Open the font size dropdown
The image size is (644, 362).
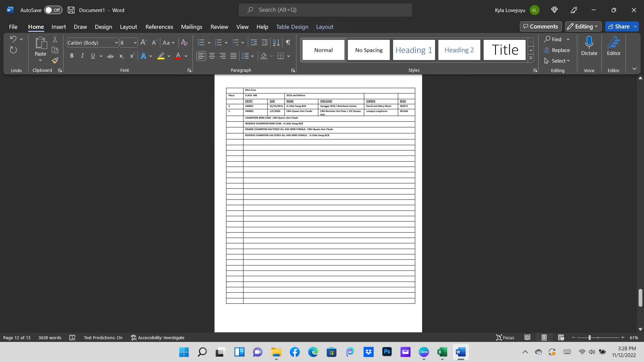click(x=135, y=43)
